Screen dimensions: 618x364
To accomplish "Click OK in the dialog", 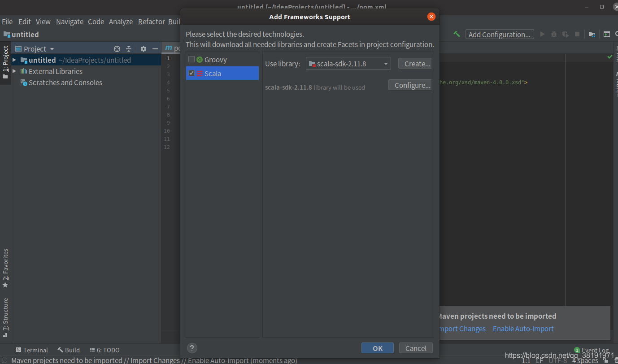I will pos(378,348).
